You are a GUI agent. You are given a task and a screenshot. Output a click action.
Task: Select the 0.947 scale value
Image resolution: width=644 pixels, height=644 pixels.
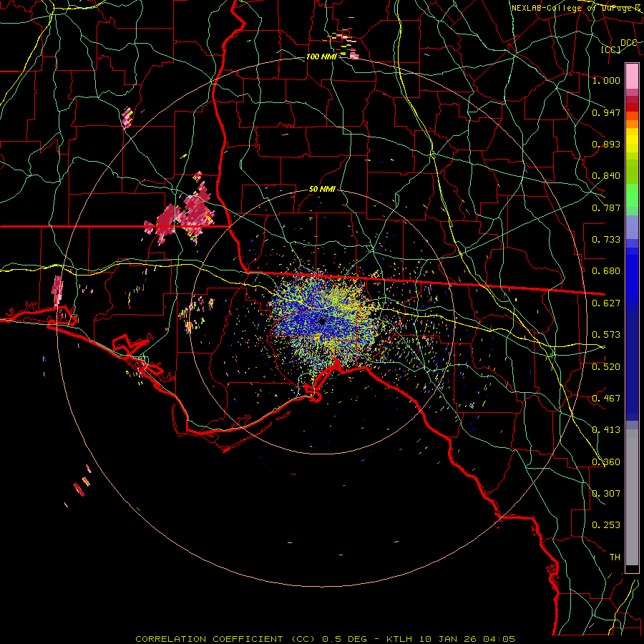[x=606, y=112]
